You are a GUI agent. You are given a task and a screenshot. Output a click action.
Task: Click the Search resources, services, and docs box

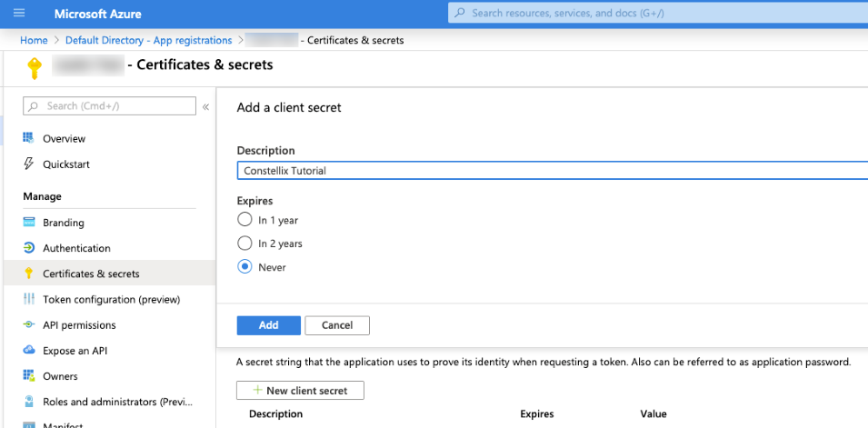[x=658, y=13]
